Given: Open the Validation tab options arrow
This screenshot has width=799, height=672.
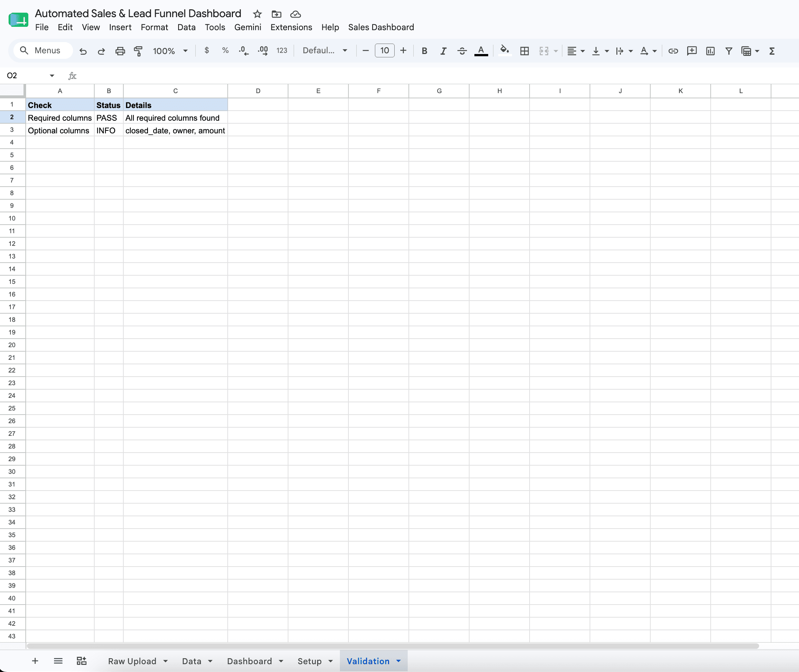Looking at the screenshot, I should pos(398,661).
